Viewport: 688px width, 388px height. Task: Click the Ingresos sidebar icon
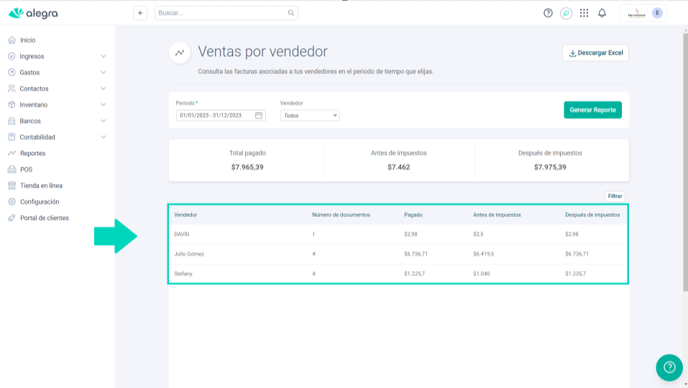12,56
